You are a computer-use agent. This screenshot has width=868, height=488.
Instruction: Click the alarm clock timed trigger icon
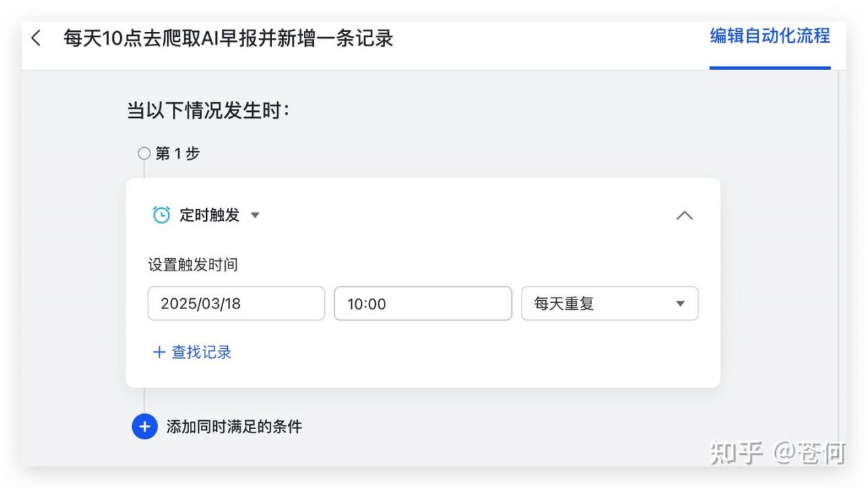[x=161, y=215]
